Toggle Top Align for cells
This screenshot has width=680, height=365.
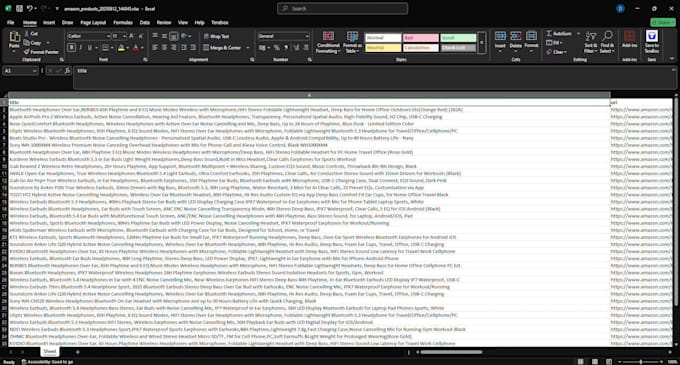pos(155,36)
